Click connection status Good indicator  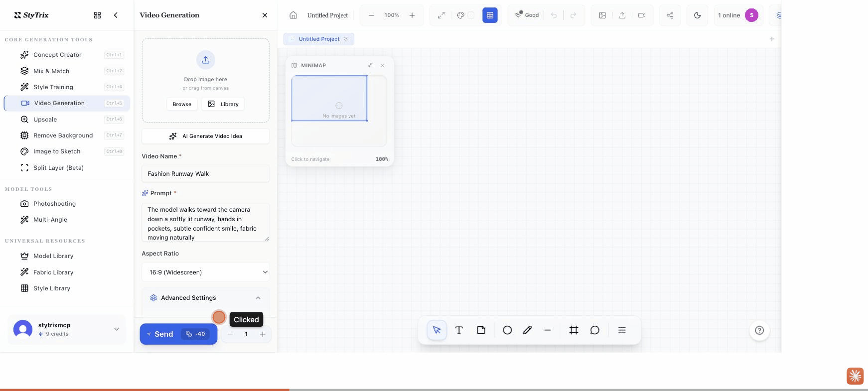(x=527, y=15)
